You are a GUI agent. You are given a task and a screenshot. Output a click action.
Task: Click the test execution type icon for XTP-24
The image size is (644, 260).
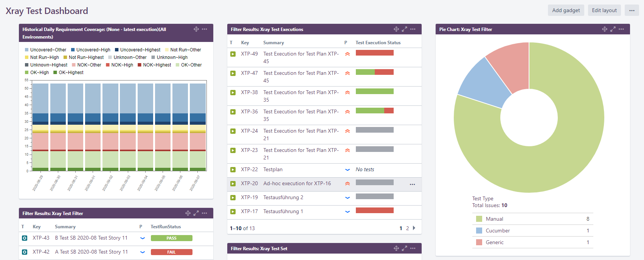tap(233, 131)
